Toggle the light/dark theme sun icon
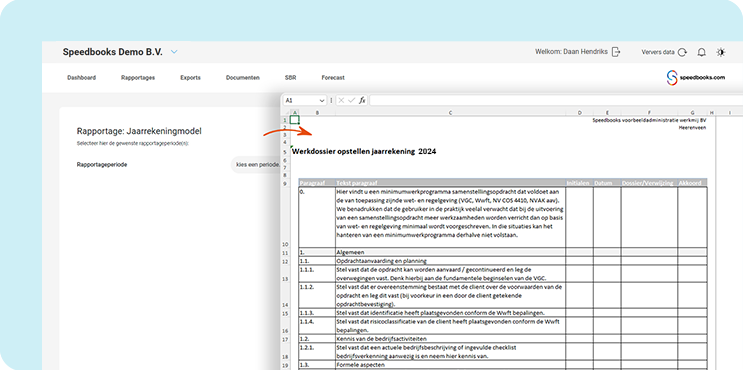Viewport: 743px width, 370px height. (x=721, y=52)
